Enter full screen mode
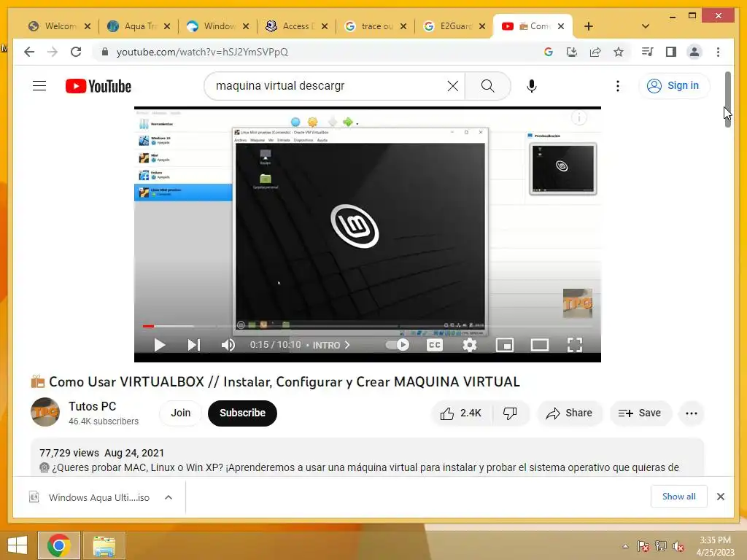 [x=575, y=345]
